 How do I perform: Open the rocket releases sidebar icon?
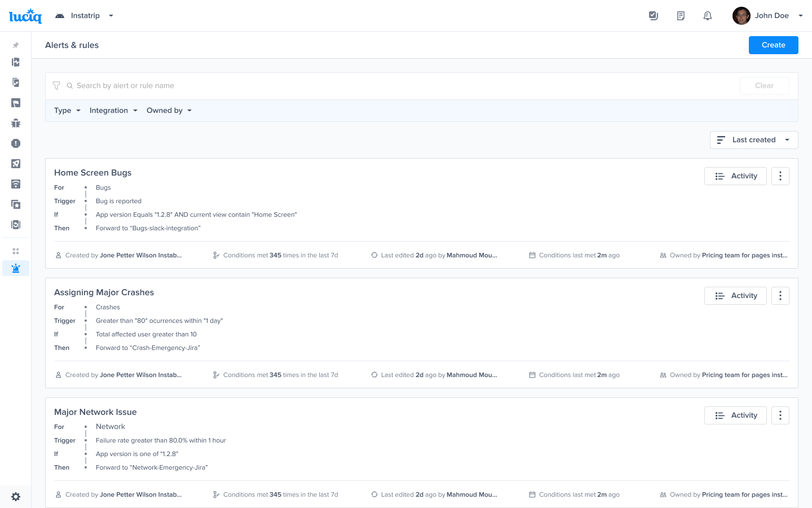click(x=16, y=164)
